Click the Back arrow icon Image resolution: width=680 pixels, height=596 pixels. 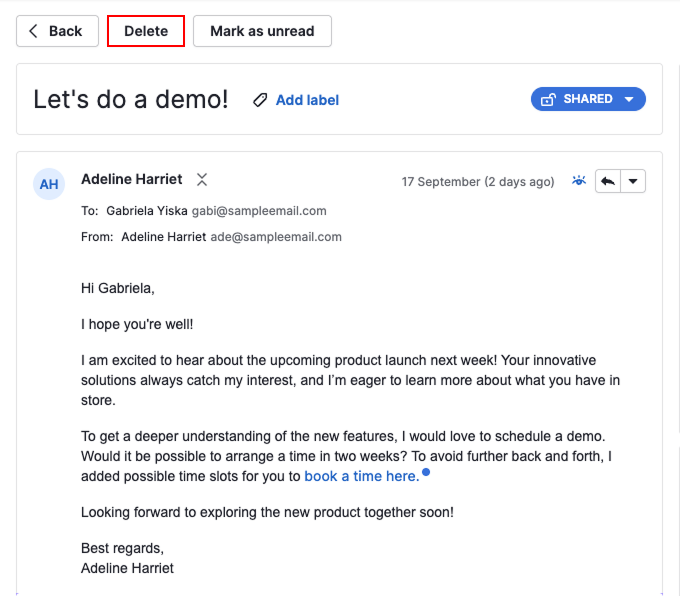click(34, 31)
